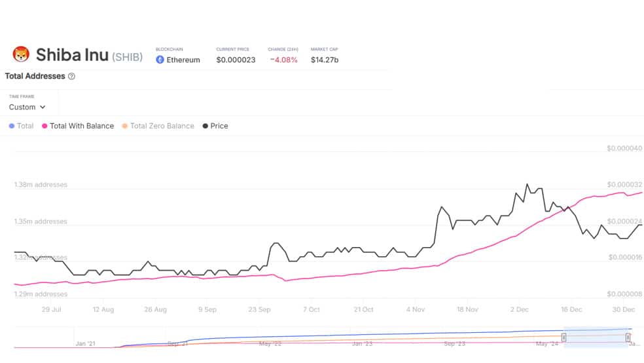Screen dimensions: 644x363
Task: Click the $0.000024 price axis label
Action: (x=624, y=221)
